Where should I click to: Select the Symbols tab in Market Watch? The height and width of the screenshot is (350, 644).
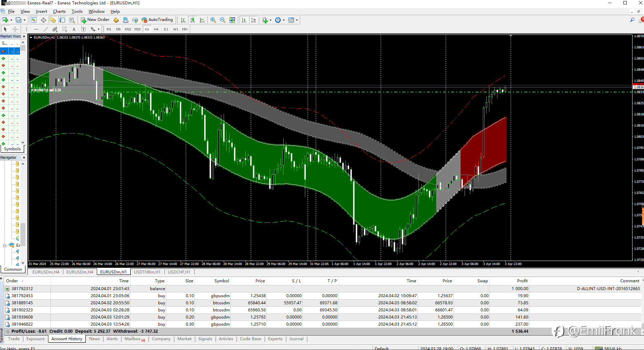pyautogui.click(x=13, y=149)
